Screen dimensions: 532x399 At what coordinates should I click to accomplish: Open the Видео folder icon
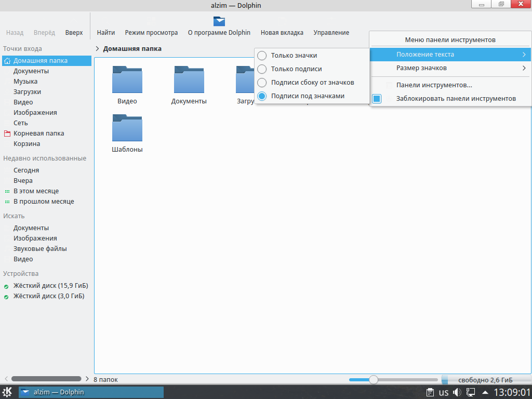click(127, 79)
